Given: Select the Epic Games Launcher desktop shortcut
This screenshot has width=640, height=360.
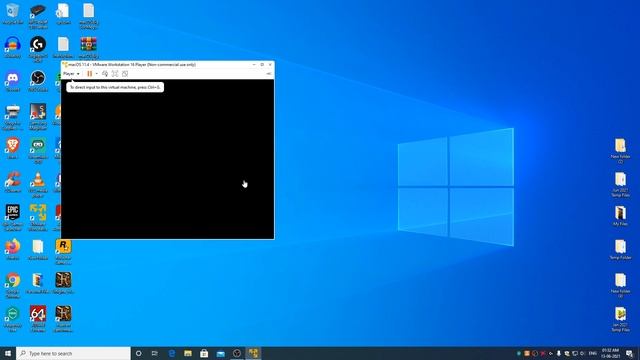Looking at the screenshot, I should click(x=13, y=218).
